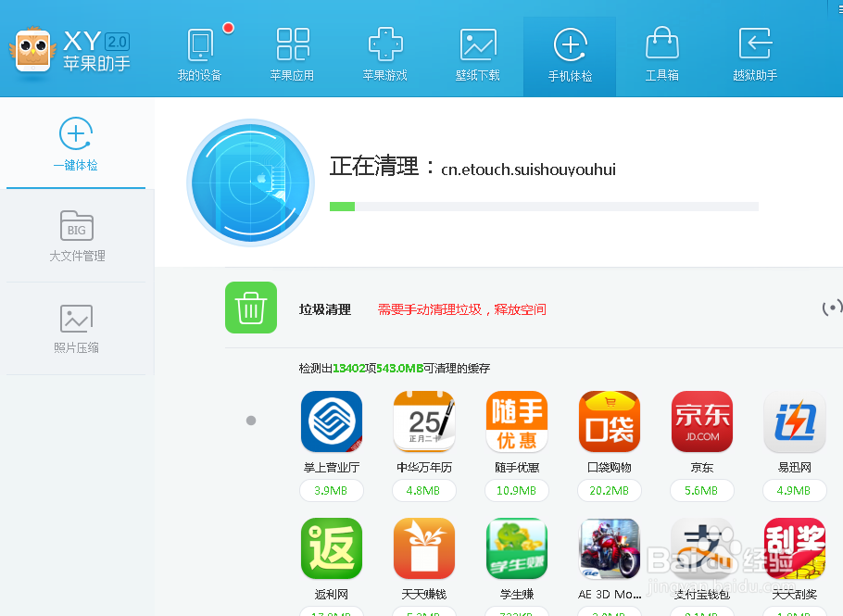Click the 掌上营业厅 app name label
This screenshot has width=843, height=616.
click(x=332, y=468)
